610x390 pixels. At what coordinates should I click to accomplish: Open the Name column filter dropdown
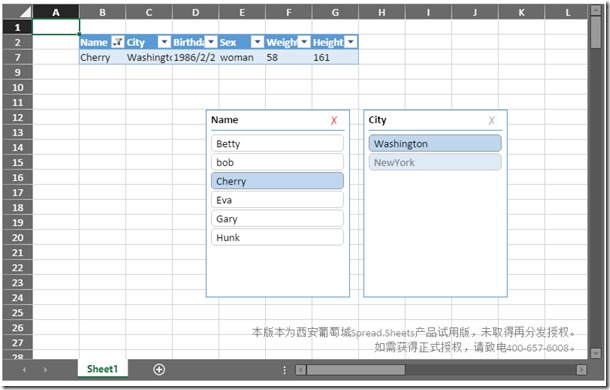(x=117, y=42)
